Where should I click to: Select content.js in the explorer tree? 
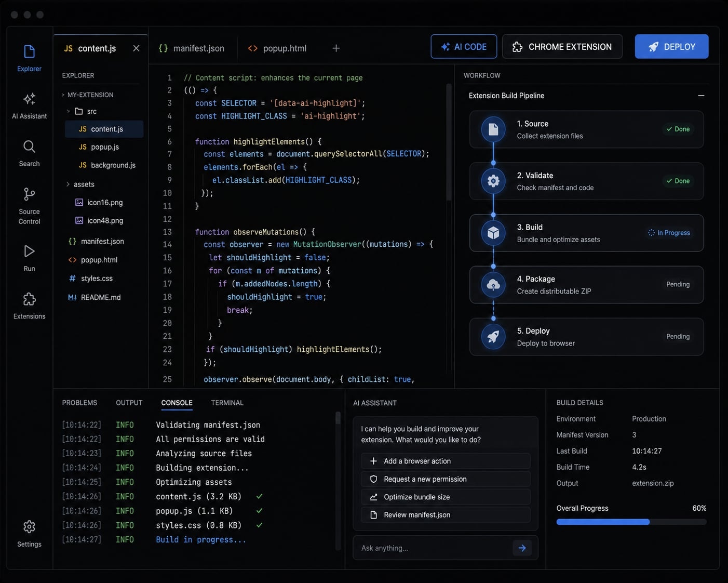pyautogui.click(x=104, y=129)
